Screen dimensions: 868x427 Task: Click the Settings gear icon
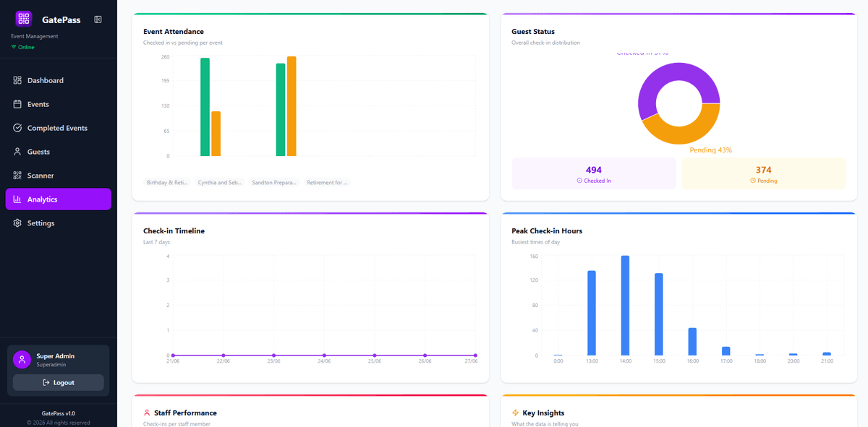point(17,223)
